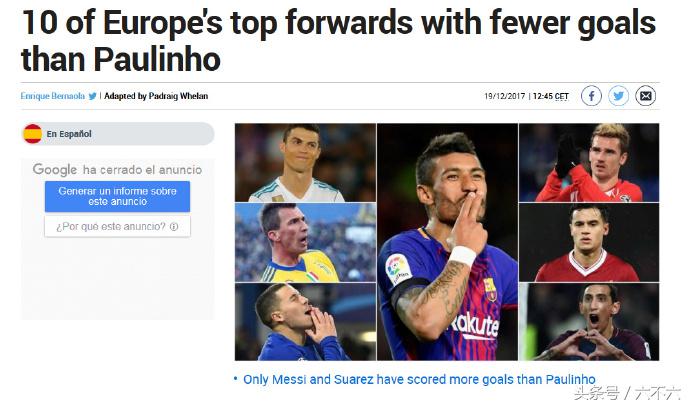The width and height of the screenshot is (690, 406).
Task: Click the central Paulinho Barcelona photo
Action: (447, 242)
